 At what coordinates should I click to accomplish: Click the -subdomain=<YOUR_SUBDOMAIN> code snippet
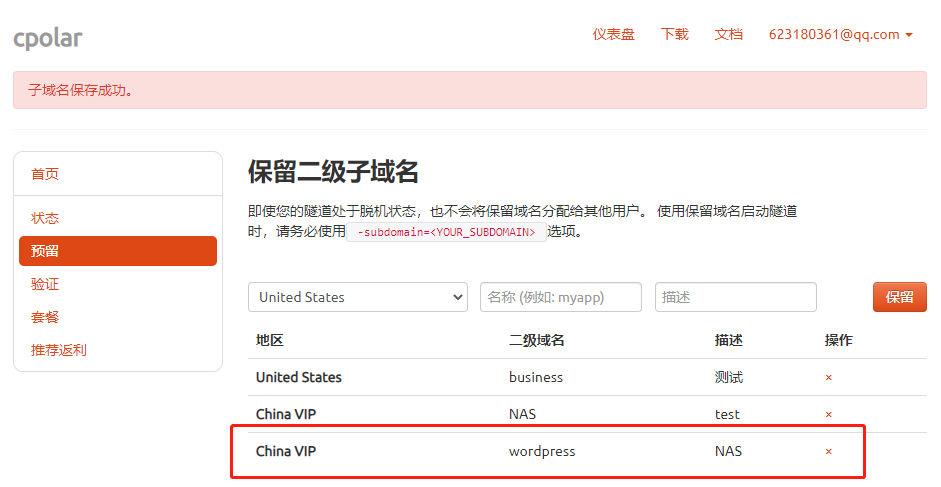point(446,232)
